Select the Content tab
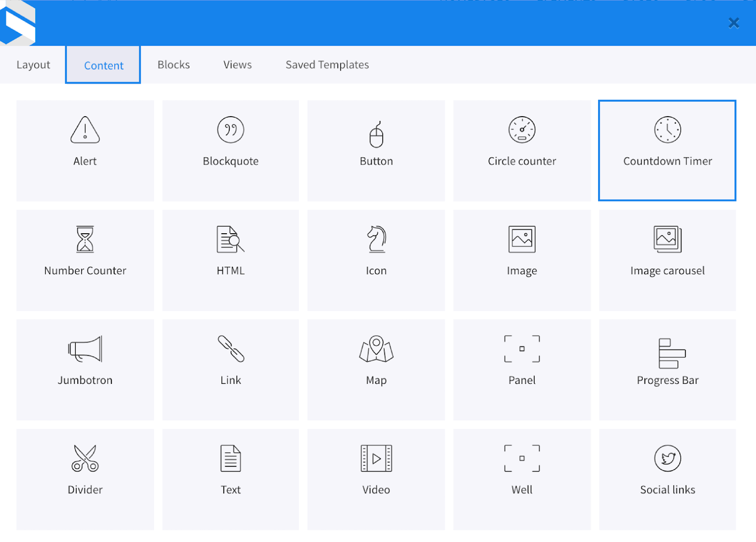The width and height of the screenshot is (756, 542). click(x=103, y=65)
